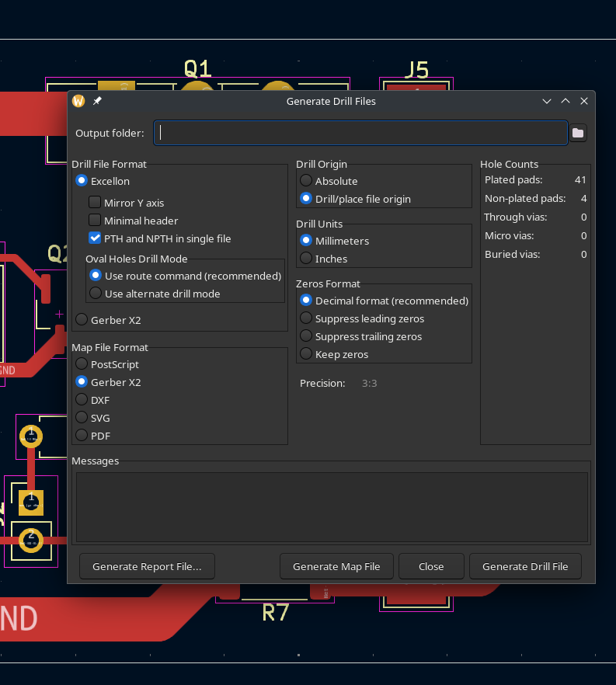Choose Millimeters drill units
Screen dimensions: 616x685
coord(335,241)
